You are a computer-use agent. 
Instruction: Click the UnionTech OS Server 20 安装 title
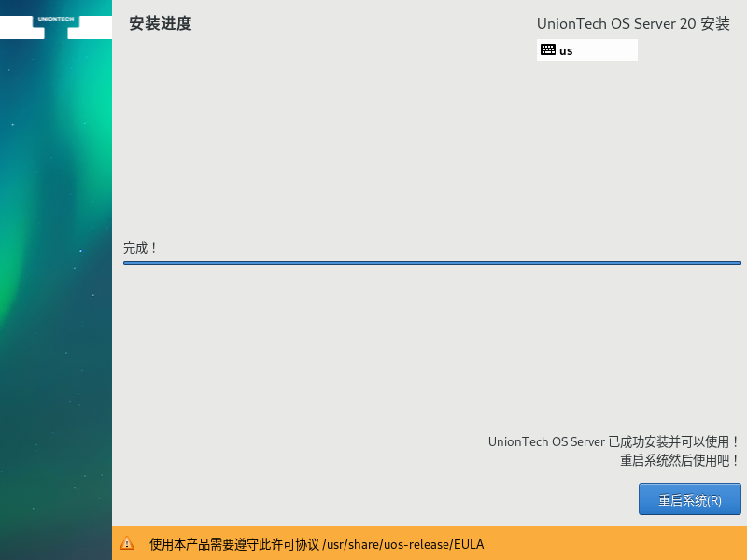(633, 23)
